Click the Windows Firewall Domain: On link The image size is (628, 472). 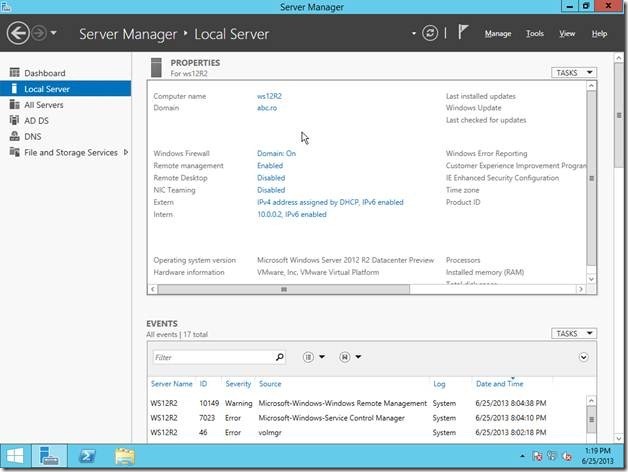pos(276,153)
